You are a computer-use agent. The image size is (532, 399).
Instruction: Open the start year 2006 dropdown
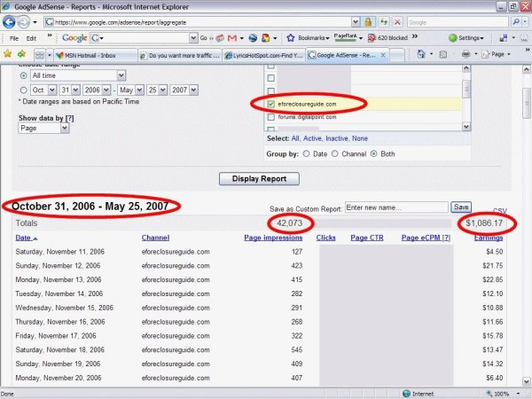coord(106,90)
